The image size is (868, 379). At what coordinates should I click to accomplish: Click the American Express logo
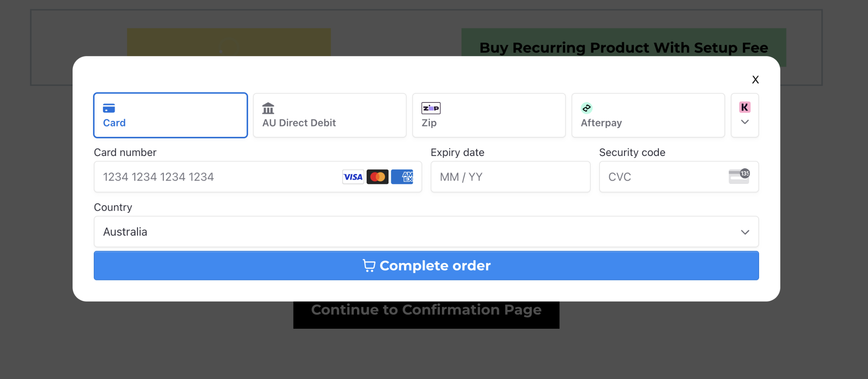click(x=402, y=177)
